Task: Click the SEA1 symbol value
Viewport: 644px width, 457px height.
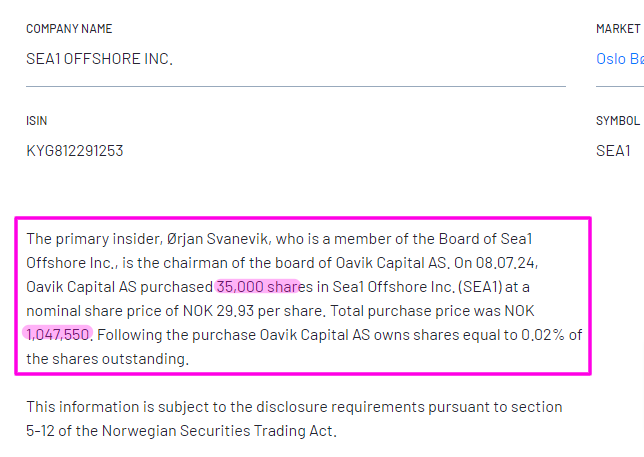Action: pos(613,151)
